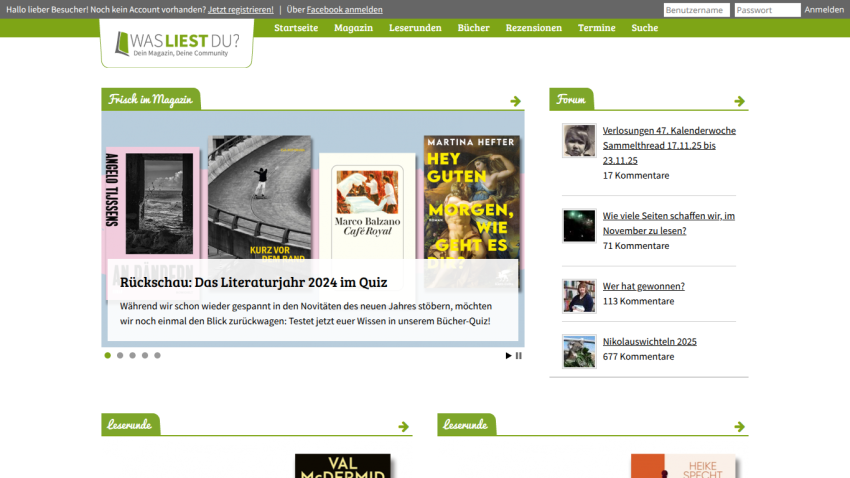
Task: Open the Wie viele Seiten schaffen wir thread
Action: coord(668,223)
